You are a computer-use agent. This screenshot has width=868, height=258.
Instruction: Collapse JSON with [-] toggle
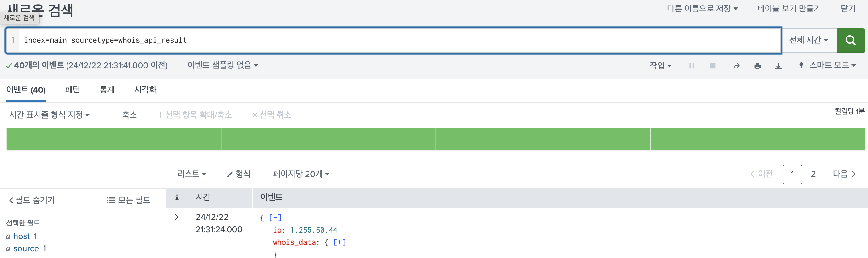click(x=275, y=217)
